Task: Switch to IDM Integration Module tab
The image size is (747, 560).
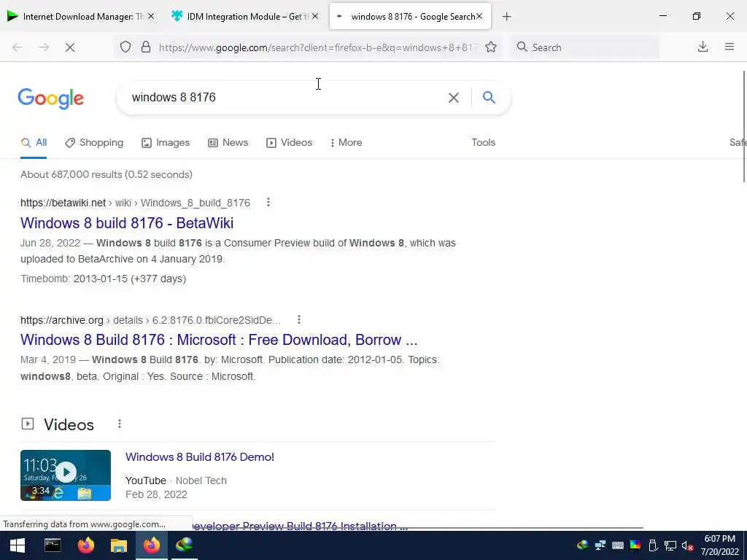Action: tap(244, 16)
